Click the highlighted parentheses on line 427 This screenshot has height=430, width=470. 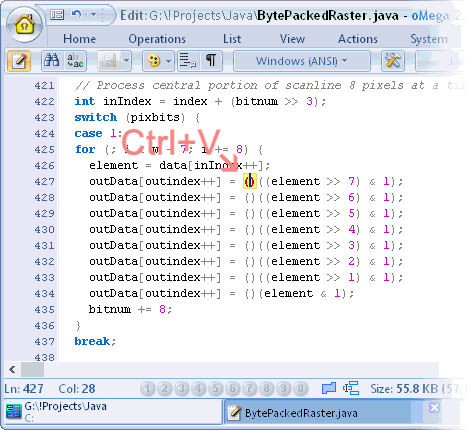coord(250,181)
